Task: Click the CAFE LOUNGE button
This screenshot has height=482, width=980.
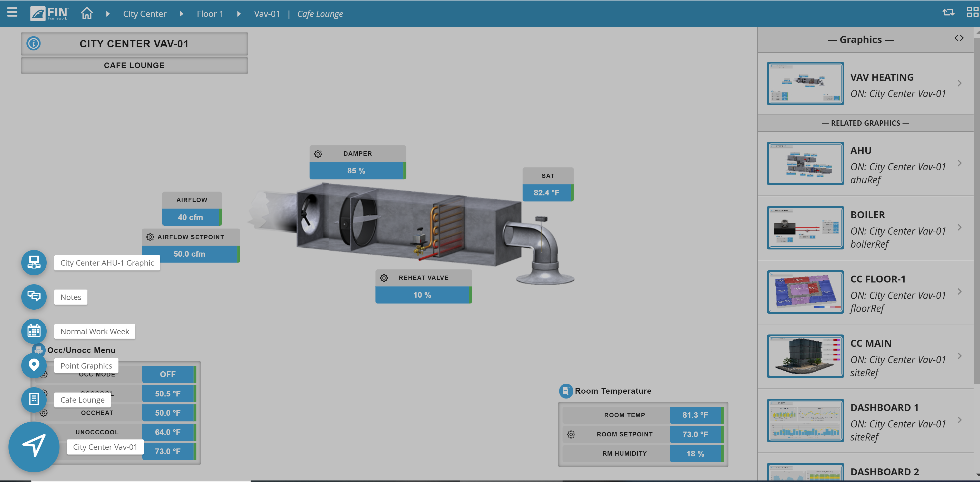Action: point(134,65)
